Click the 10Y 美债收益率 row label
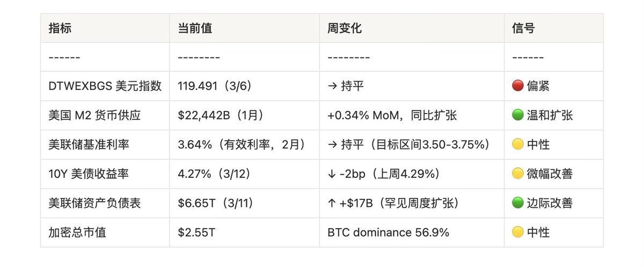The width and height of the screenshot is (644, 269). tap(86, 174)
